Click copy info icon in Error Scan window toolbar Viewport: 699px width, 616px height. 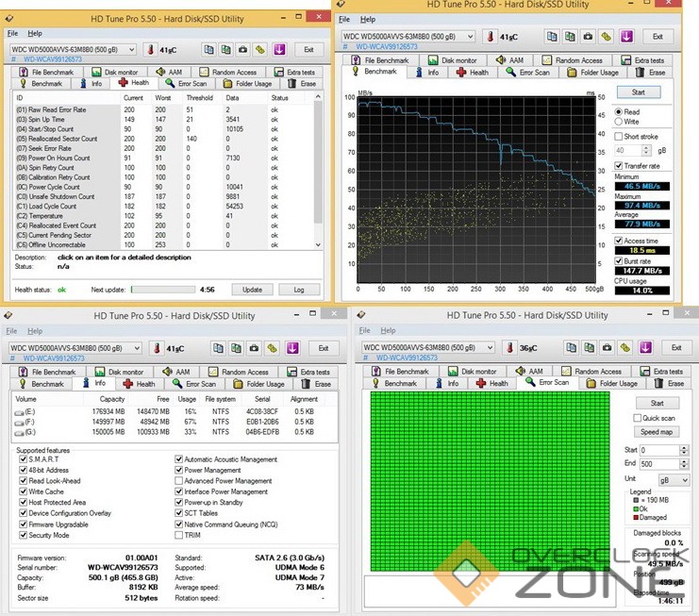571,347
